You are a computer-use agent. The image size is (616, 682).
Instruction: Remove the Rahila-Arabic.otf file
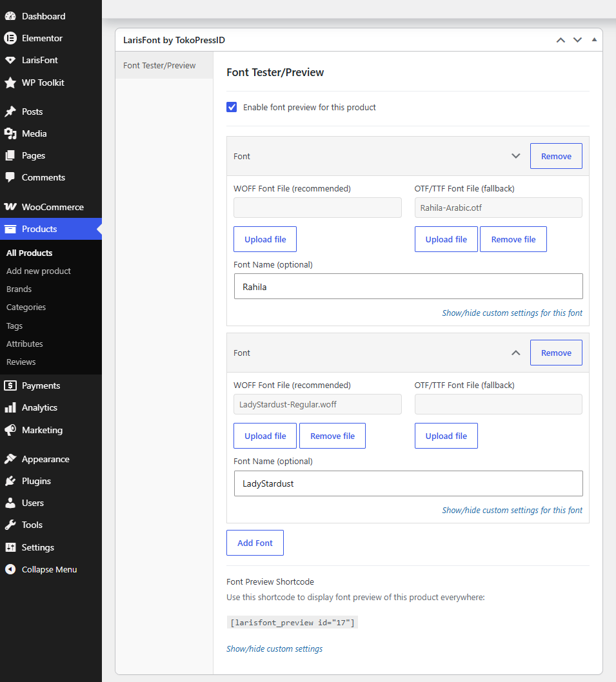pyautogui.click(x=513, y=239)
